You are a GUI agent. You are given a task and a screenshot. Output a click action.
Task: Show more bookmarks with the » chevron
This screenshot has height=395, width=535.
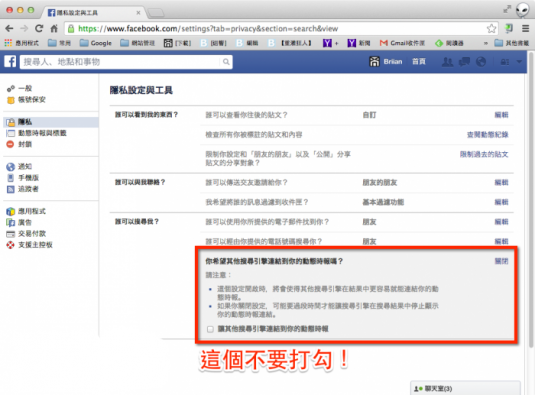(x=486, y=43)
